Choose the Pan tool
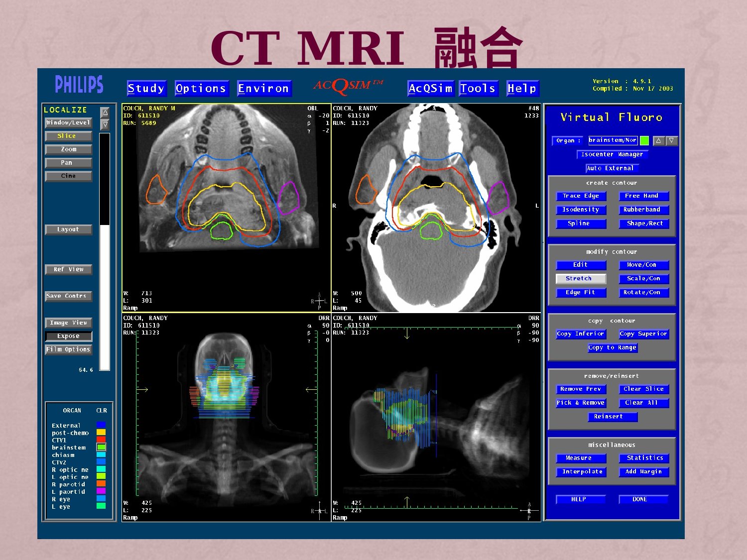Screen dimensions: 747x560 click(x=68, y=163)
